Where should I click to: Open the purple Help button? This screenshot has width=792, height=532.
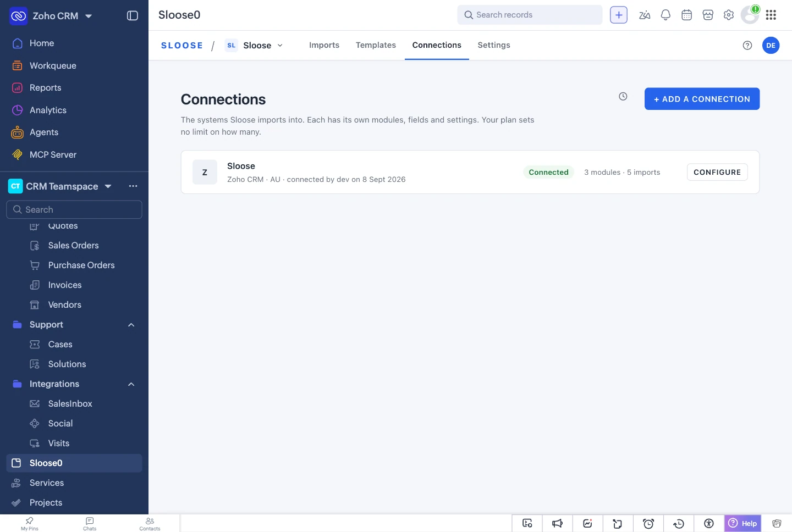tap(743, 523)
